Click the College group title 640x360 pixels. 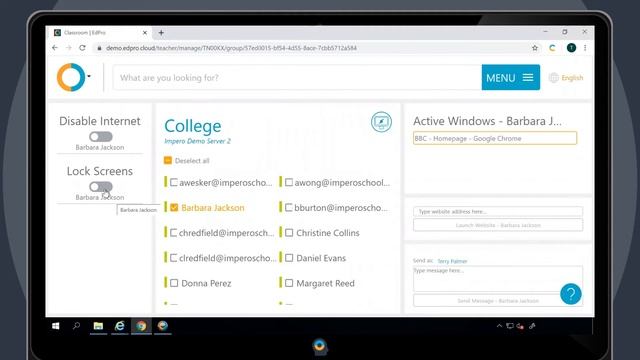coord(193,126)
